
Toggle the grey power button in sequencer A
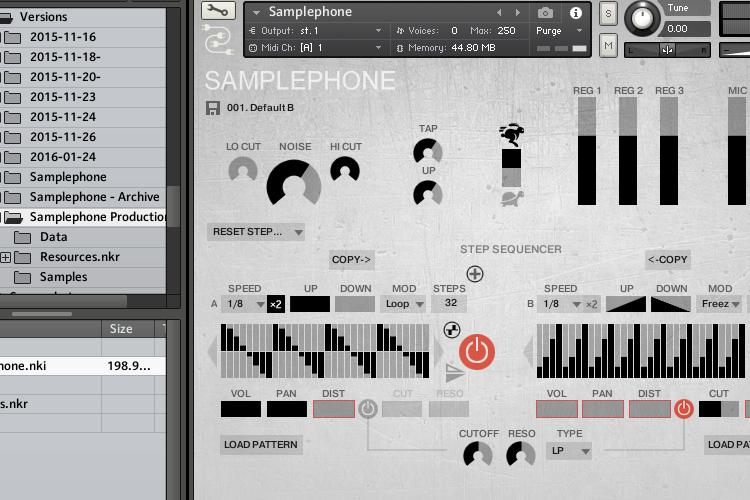click(368, 409)
